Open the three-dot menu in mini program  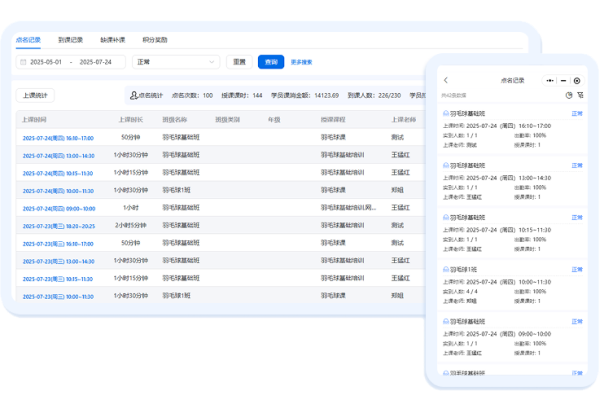click(x=549, y=80)
